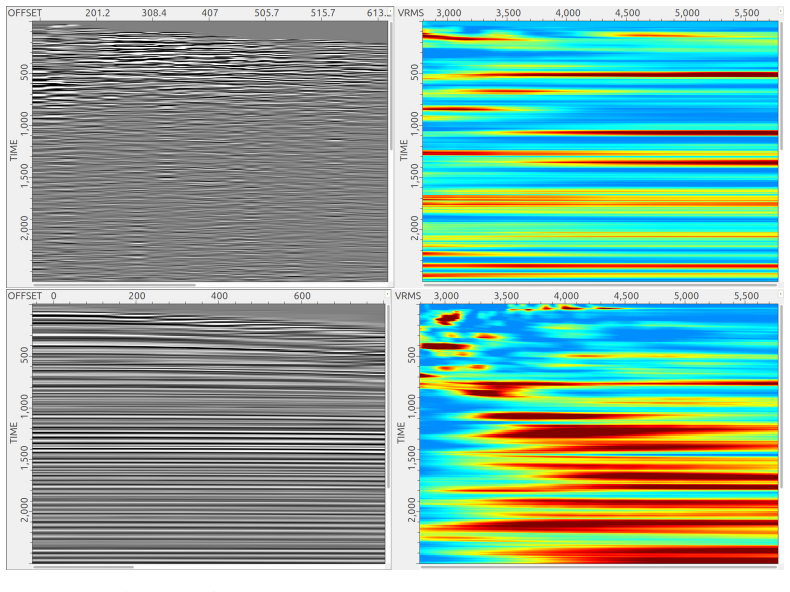
Task: Click horizontal scrollbar under the top-right velocity panel
Action: tap(600, 284)
